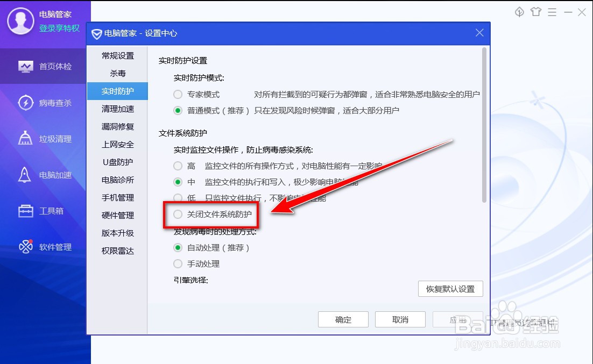Image resolution: width=593 pixels, height=364 pixels.
Task: Click the user avatar icon
Action: click(21, 21)
